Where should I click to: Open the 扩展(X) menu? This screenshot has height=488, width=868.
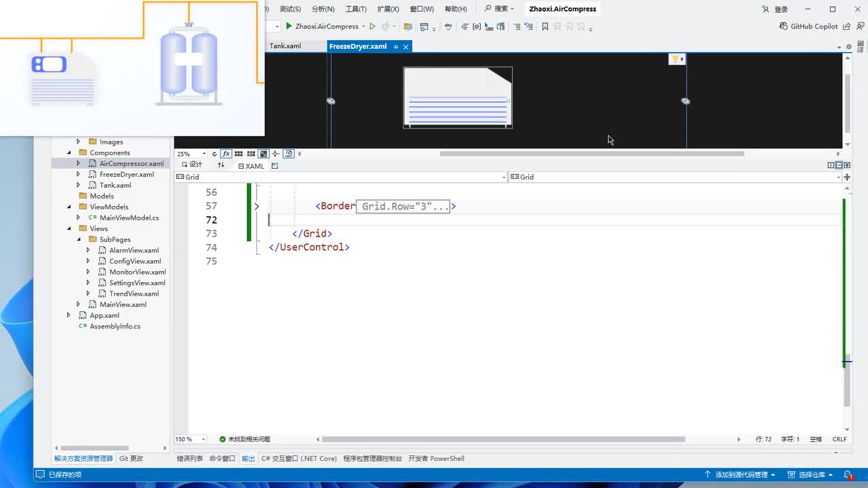coord(389,9)
